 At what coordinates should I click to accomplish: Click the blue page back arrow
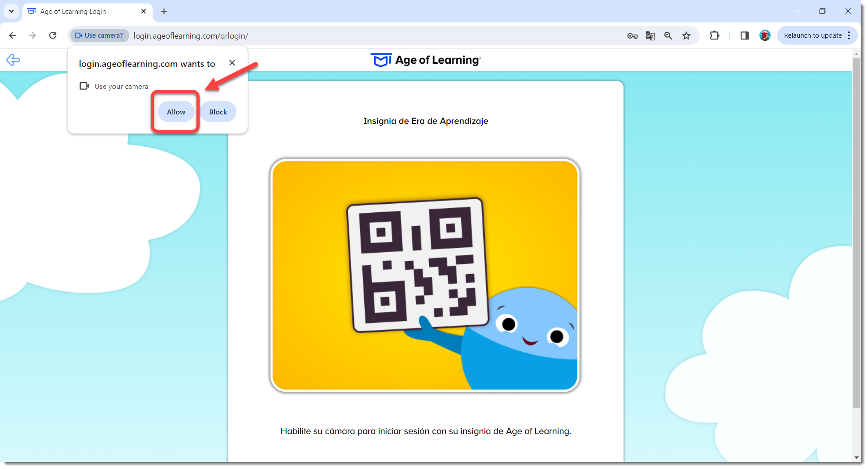click(x=13, y=60)
